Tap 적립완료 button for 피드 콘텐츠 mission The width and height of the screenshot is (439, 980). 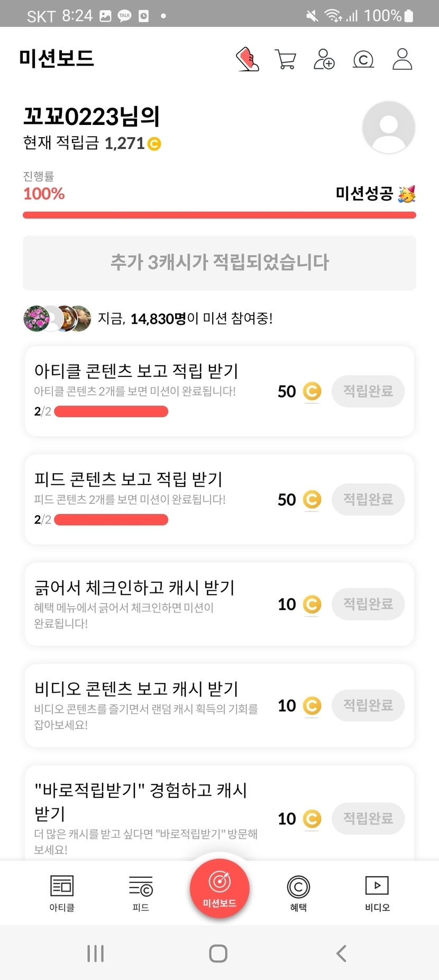click(x=368, y=499)
